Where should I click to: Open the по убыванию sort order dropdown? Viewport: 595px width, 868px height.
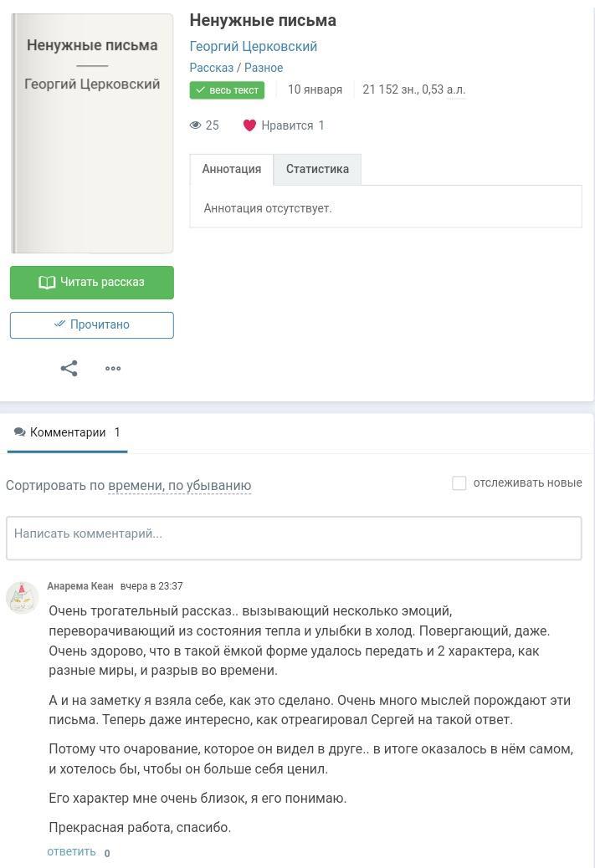click(209, 486)
